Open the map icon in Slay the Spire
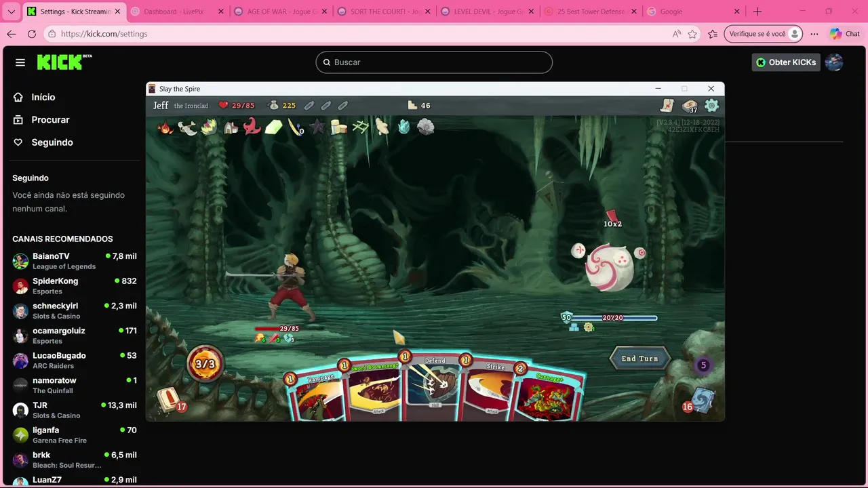This screenshot has width=868, height=488. click(668, 105)
